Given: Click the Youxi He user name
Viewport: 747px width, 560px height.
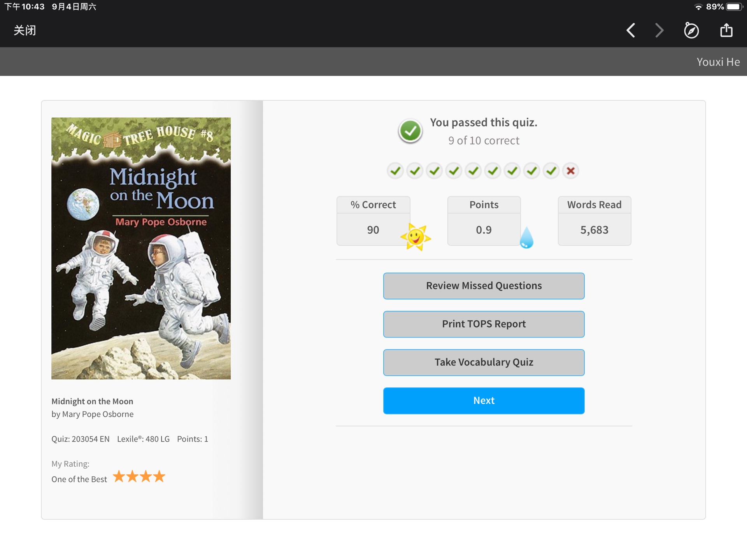Looking at the screenshot, I should click(x=718, y=62).
